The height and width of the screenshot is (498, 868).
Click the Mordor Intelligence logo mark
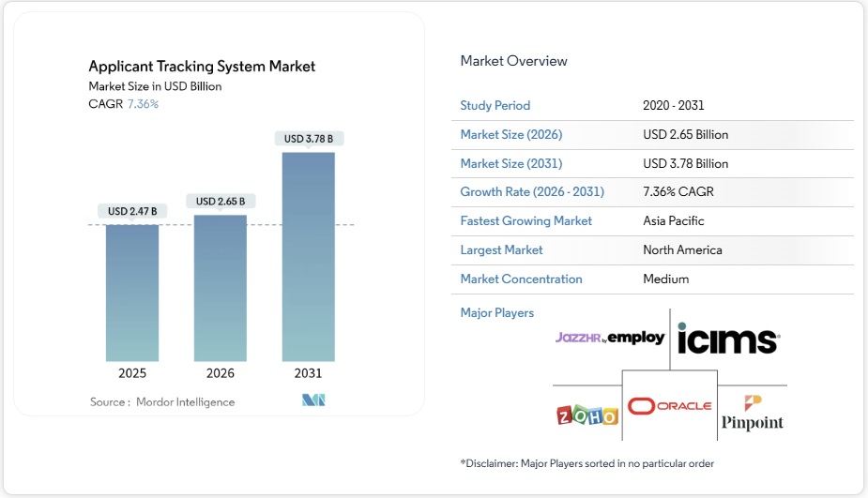click(312, 401)
